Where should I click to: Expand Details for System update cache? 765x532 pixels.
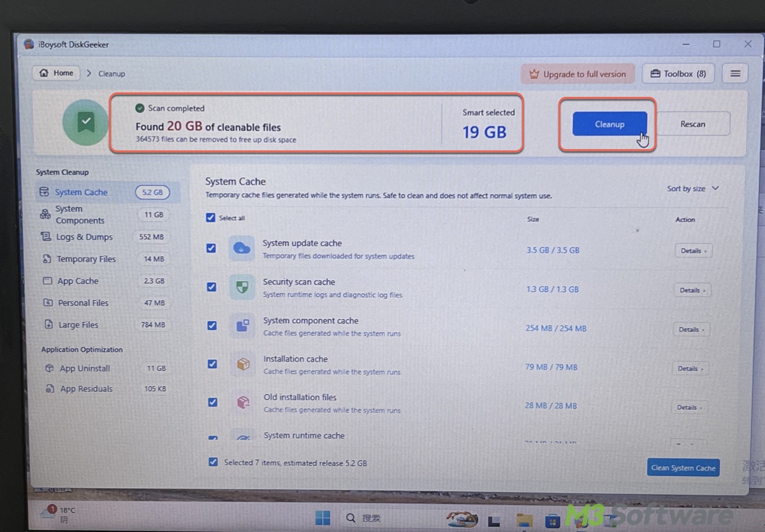(x=693, y=251)
